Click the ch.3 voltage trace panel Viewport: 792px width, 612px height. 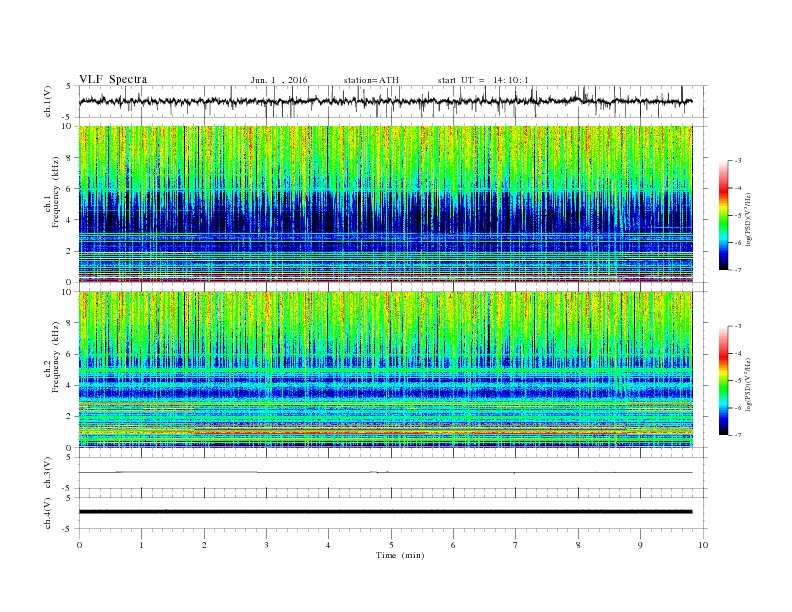pos(393,473)
